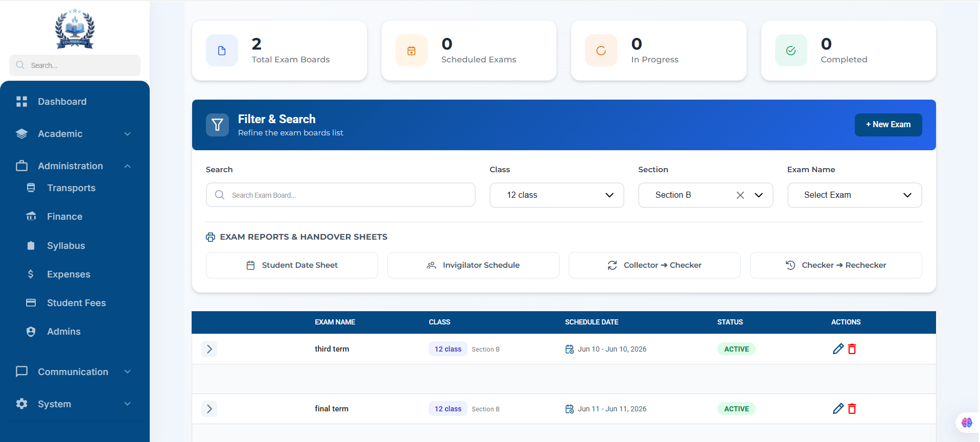Expand the final term row details
Image resolution: width=980 pixels, height=442 pixels.
pos(209,409)
